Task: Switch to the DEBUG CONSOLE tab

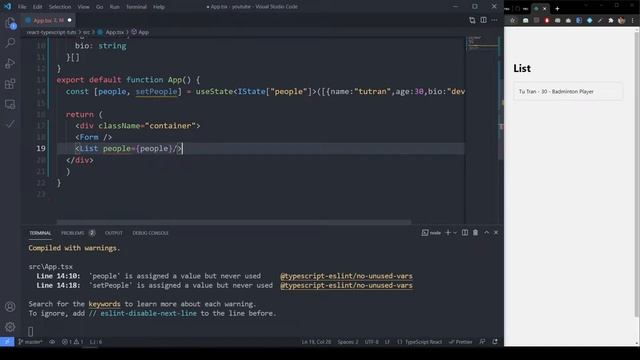Action: click(x=150, y=233)
